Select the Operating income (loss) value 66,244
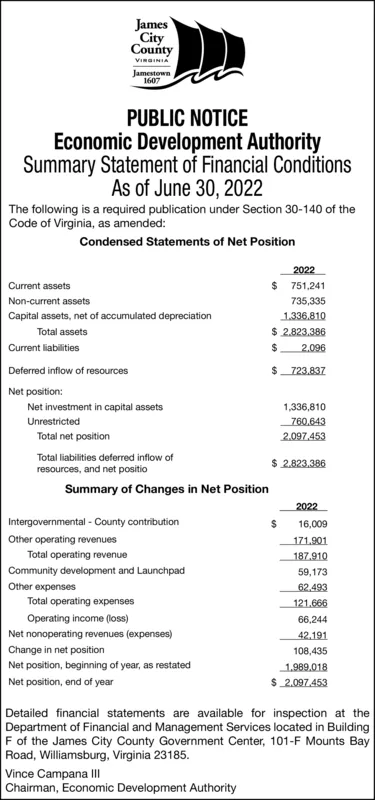The height and width of the screenshot is (800, 375). coord(312,620)
